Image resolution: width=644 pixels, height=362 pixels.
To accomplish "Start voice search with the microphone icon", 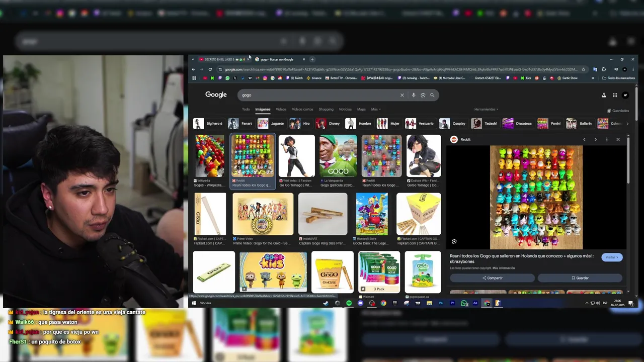I will 414,95.
